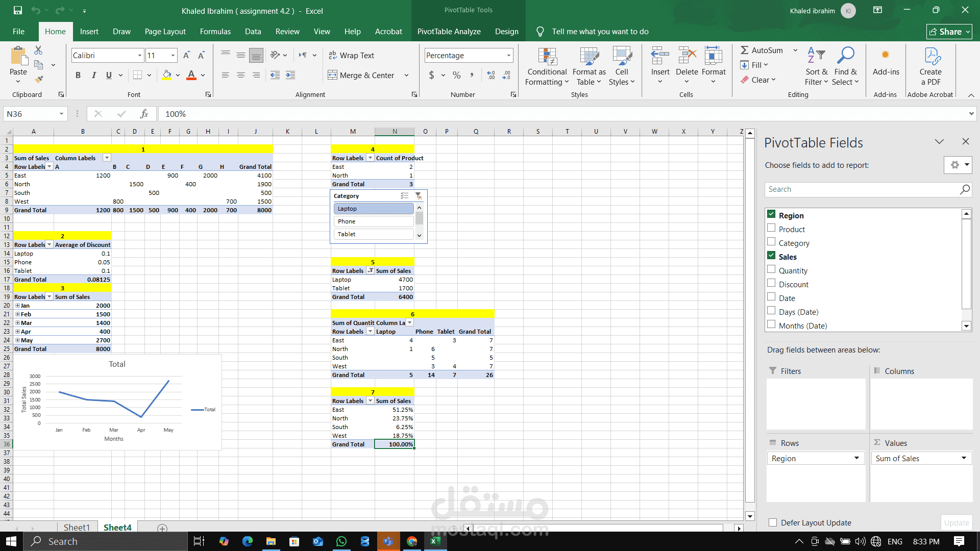Image resolution: width=980 pixels, height=551 pixels.
Task: Check the Category field checkbox
Action: 771,242
